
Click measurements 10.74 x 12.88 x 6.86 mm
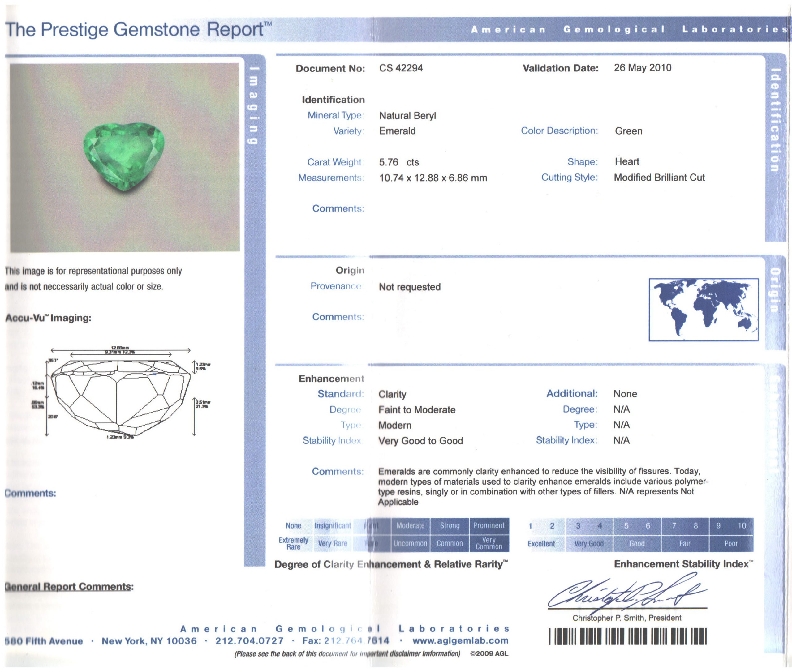[x=433, y=178]
